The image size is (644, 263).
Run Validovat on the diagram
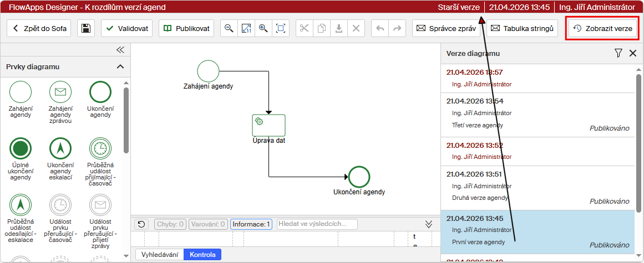click(128, 28)
